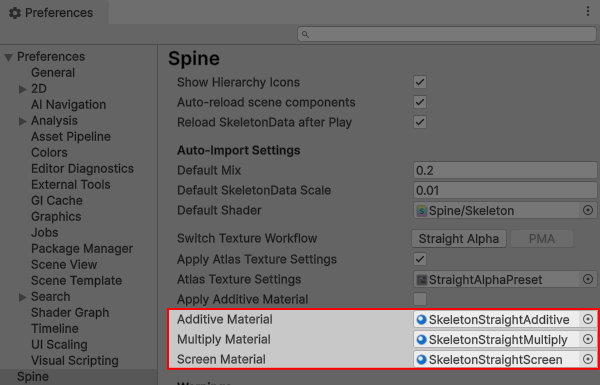Click the Screen Material object field

coord(505,359)
